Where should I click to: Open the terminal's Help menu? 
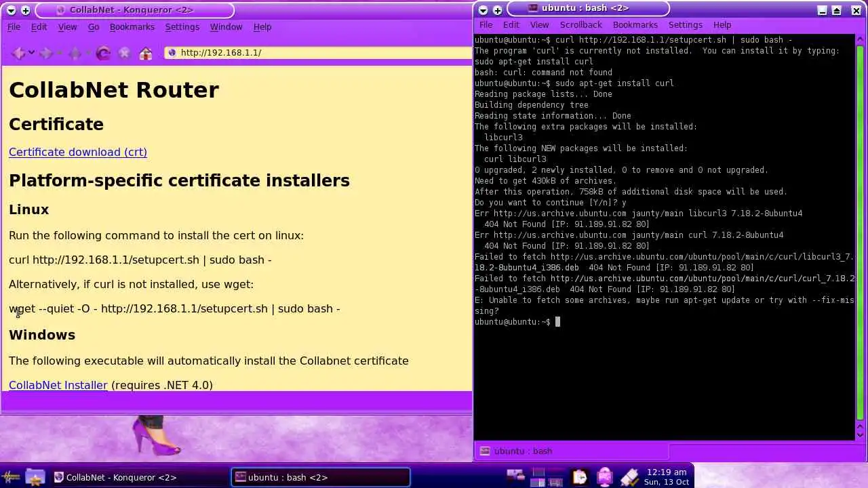pyautogui.click(x=722, y=25)
